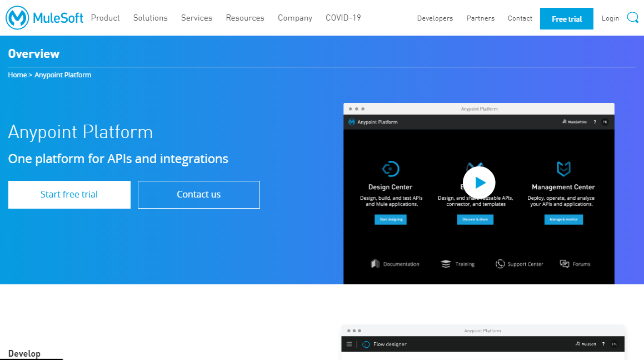Click the Flow designer screenshot thumbnail
Viewport: 644px width, 360px height.
click(483, 342)
